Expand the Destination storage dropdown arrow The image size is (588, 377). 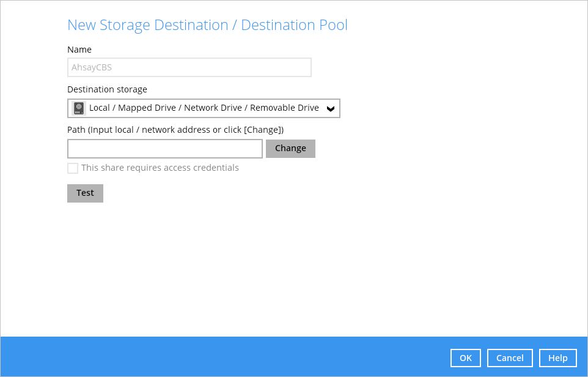(331, 108)
